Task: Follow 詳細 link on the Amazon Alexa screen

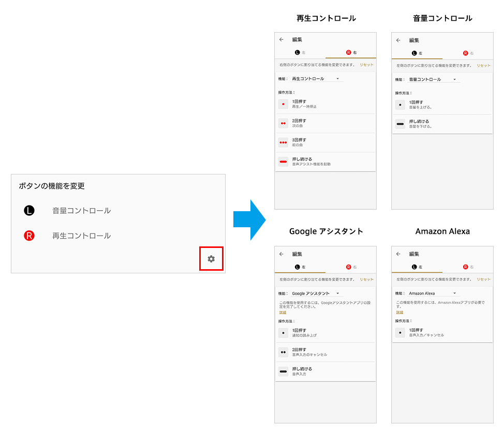Action: click(x=399, y=312)
